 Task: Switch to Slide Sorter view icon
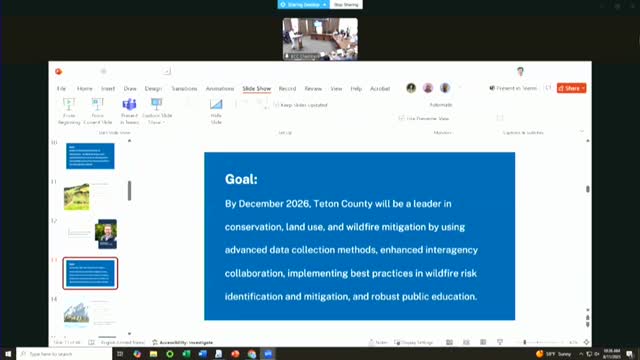pos(466,342)
